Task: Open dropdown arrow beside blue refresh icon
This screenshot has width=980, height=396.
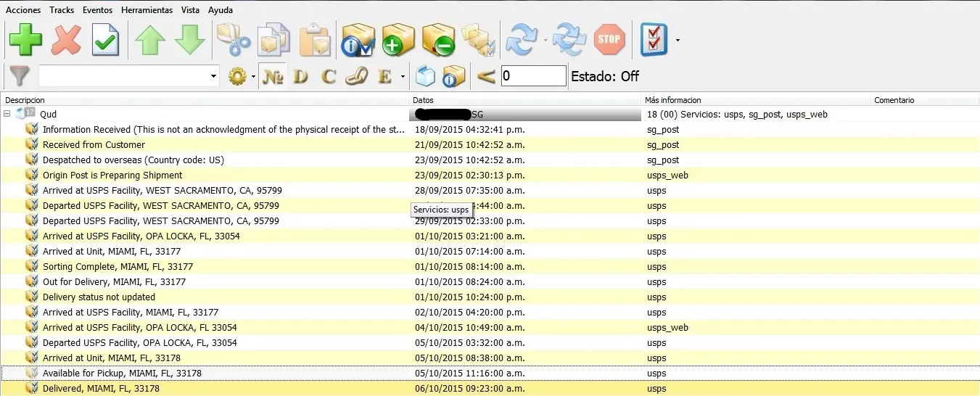Action: pyautogui.click(x=545, y=40)
